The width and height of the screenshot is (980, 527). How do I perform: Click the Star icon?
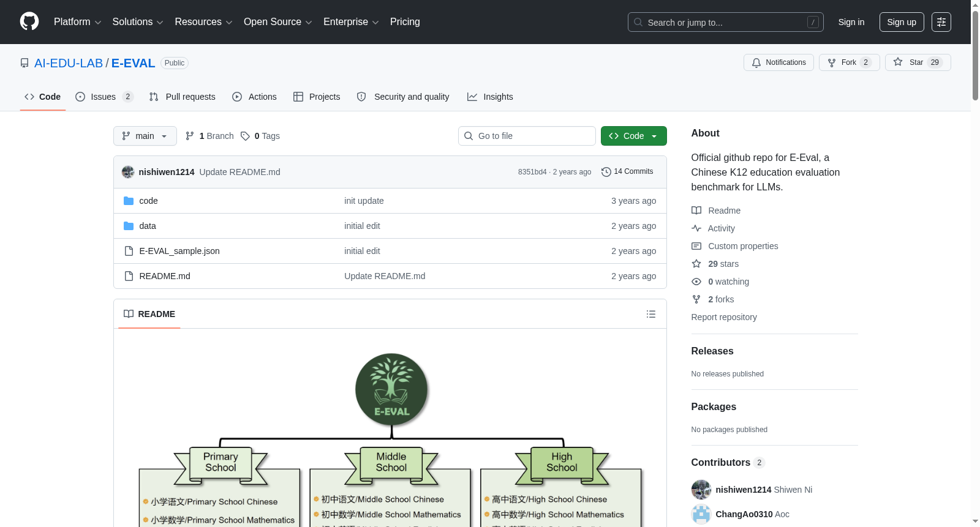(x=898, y=62)
